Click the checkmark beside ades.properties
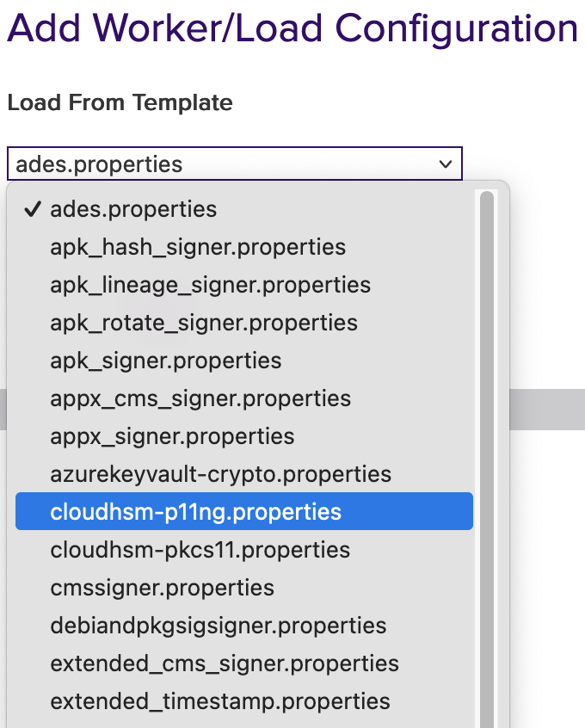This screenshot has height=728, width=585. point(33,209)
